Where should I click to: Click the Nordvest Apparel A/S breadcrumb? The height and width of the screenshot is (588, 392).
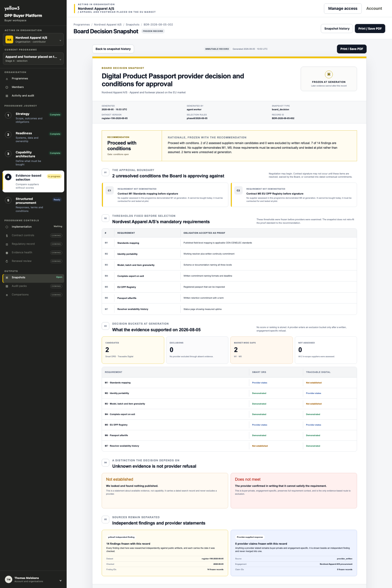(x=108, y=25)
